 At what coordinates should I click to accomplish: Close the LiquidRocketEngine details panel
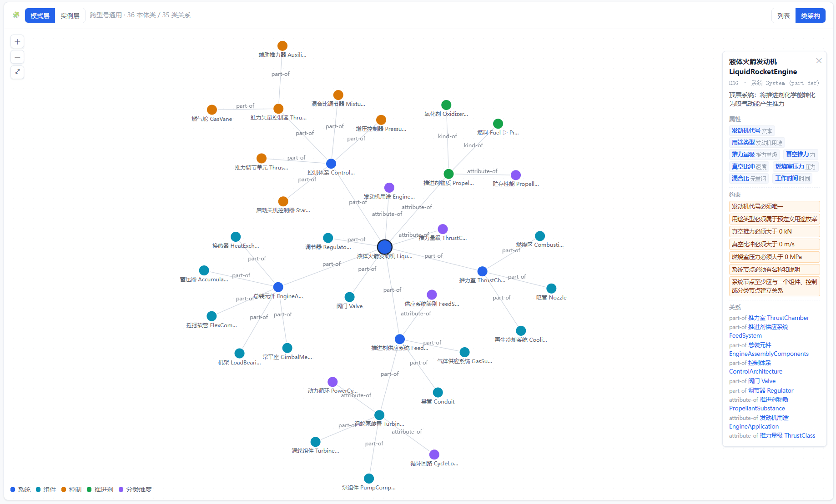pyautogui.click(x=819, y=61)
